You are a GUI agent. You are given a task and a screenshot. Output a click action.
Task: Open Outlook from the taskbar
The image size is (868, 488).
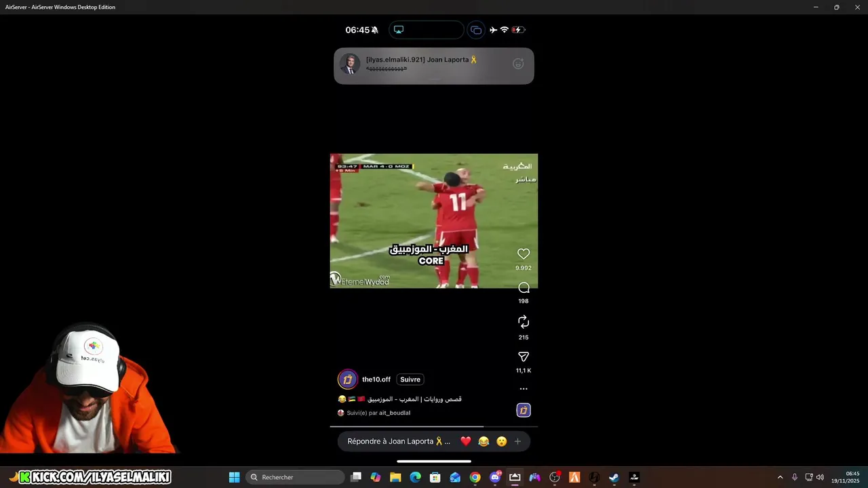click(x=455, y=477)
